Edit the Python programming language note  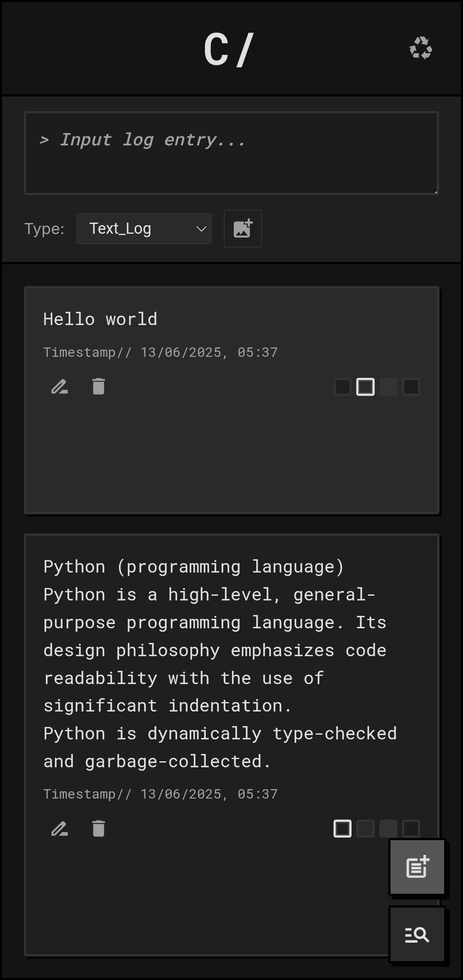pos(60,829)
